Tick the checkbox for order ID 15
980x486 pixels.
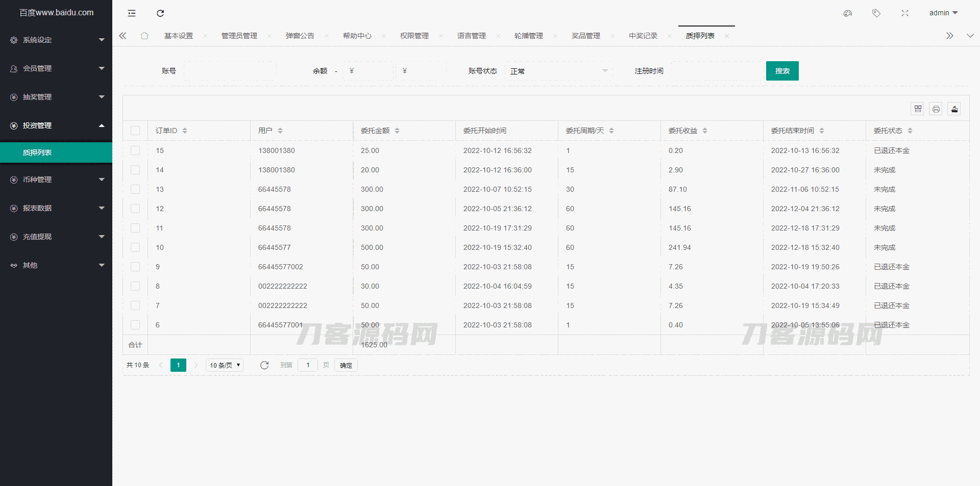135,150
